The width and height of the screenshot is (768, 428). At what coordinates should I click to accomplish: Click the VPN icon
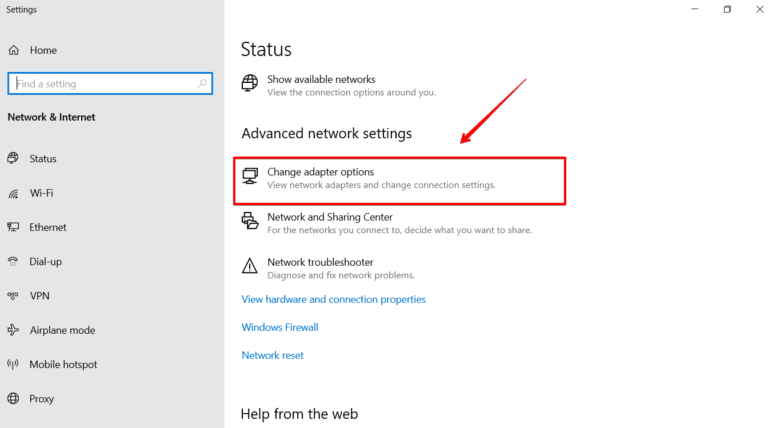[x=13, y=296]
